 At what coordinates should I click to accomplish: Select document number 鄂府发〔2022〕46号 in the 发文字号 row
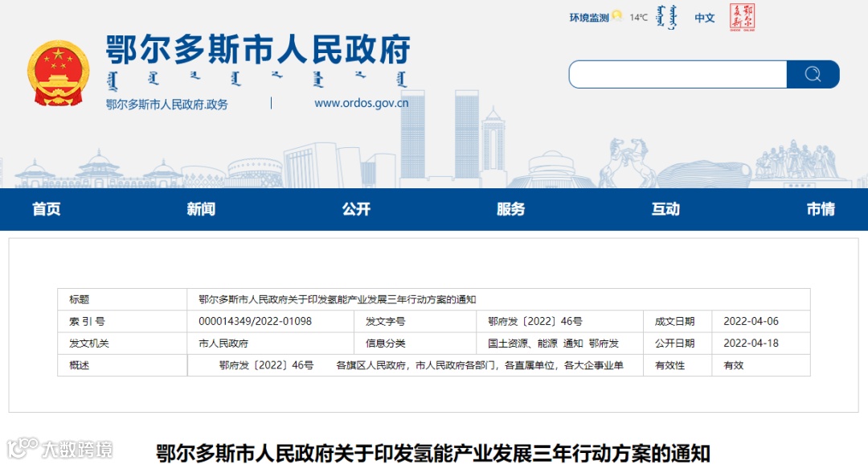(534, 322)
